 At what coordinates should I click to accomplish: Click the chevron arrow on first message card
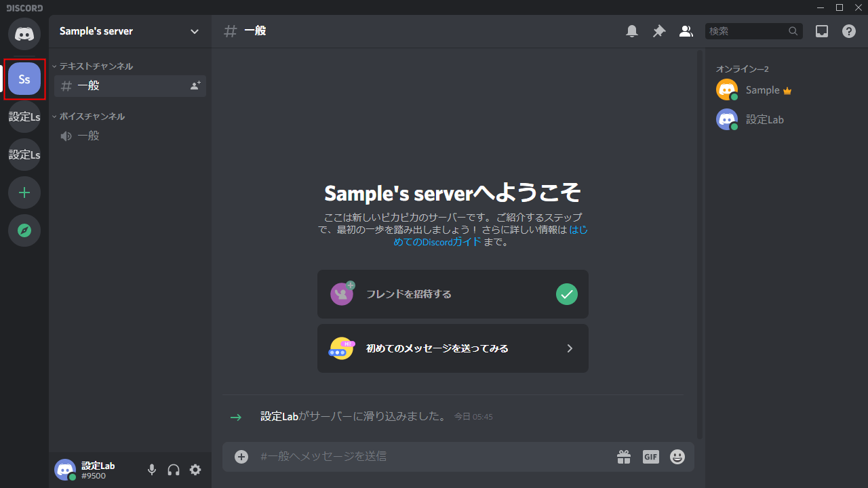[x=570, y=348]
